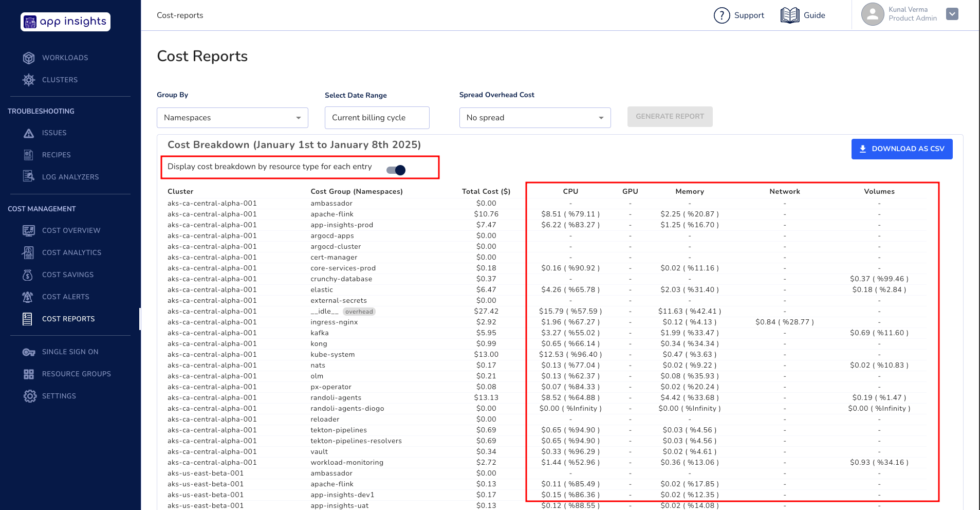The image size is (980, 510).
Task: Click the Workloads cube icon in sidebar
Action: pyautogui.click(x=29, y=58)
